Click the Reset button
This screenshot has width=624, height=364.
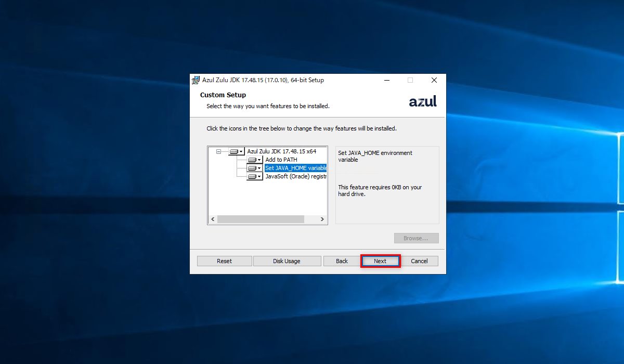(224, 261)
